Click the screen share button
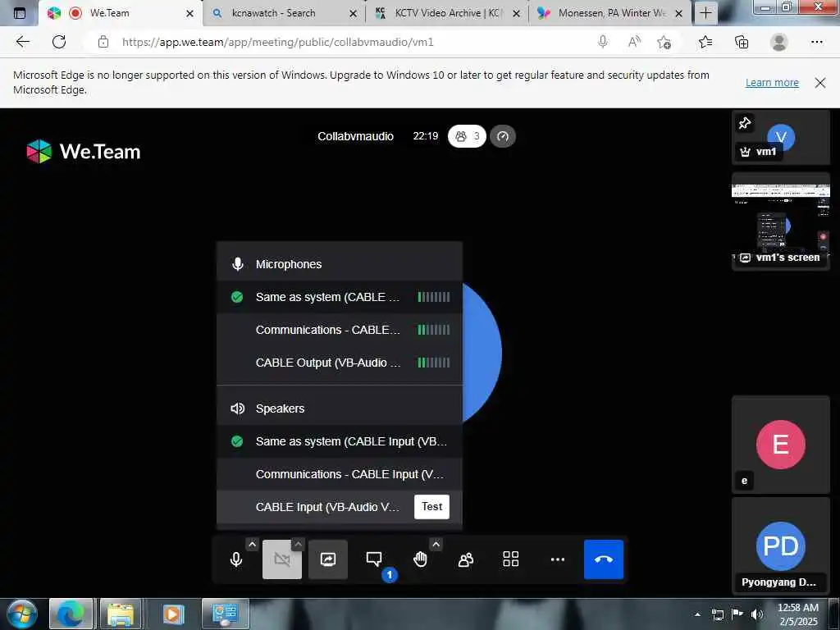The width and height of the screenshot is (840, 630). click(x=328, y=559)
